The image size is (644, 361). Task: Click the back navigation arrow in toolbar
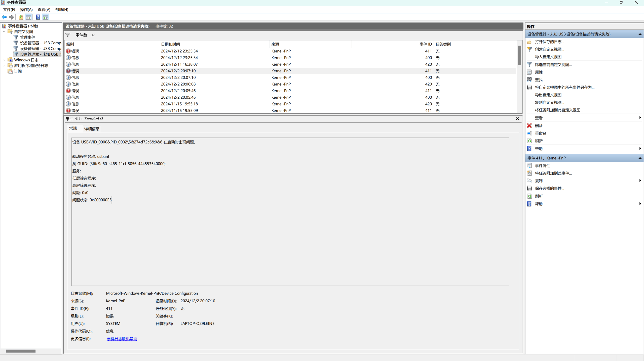(4, 17)
